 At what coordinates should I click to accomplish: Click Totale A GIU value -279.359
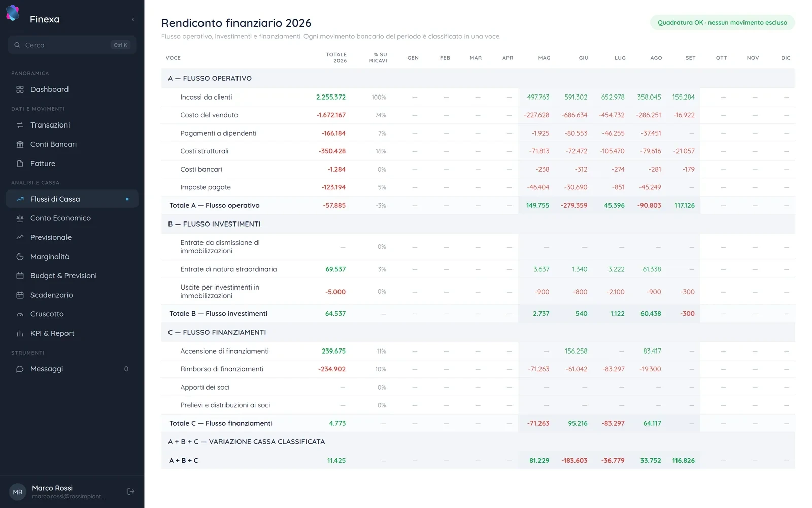[574, 205]
